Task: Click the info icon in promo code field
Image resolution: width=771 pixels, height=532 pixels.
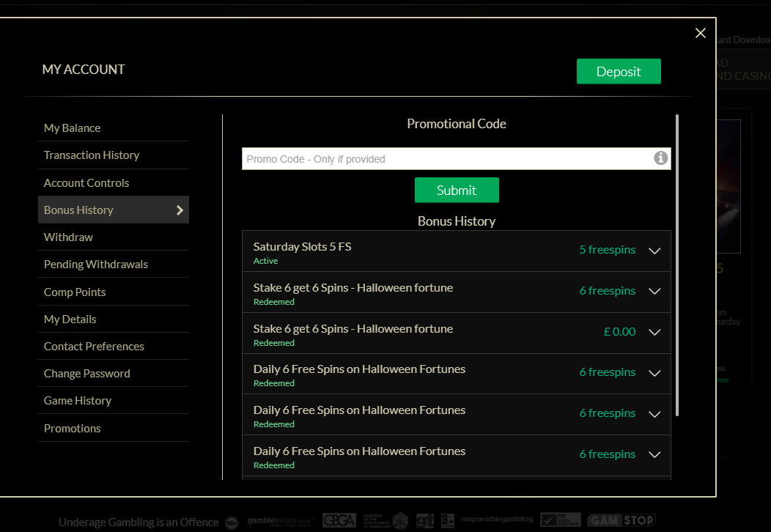Action: [x=660, y=158]
